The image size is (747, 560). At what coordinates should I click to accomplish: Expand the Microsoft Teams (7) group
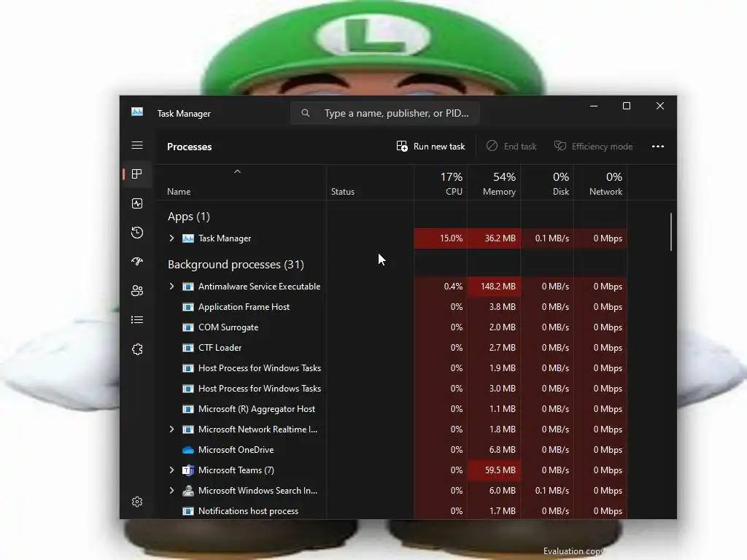[x=171, y=470]
